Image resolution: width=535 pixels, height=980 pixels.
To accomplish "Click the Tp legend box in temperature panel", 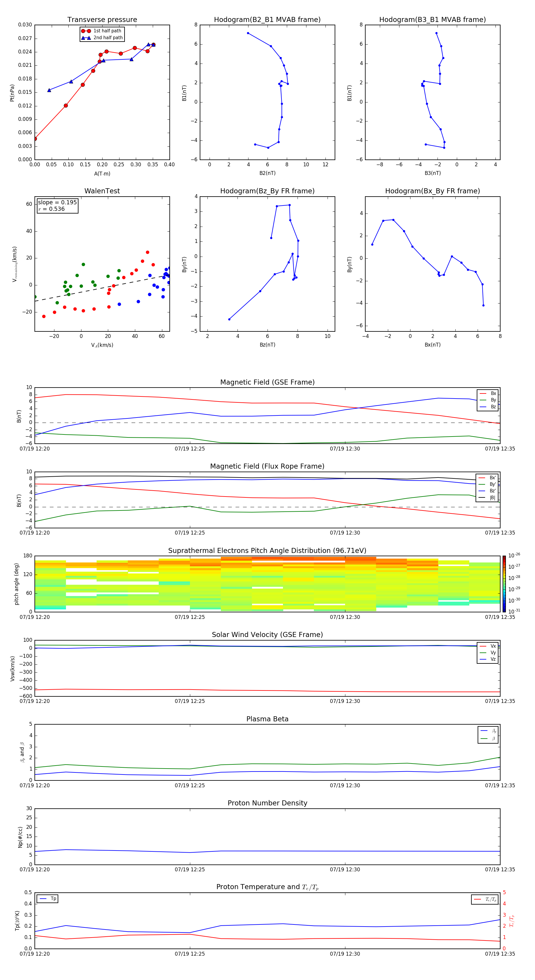I will [x=47, y=899].
